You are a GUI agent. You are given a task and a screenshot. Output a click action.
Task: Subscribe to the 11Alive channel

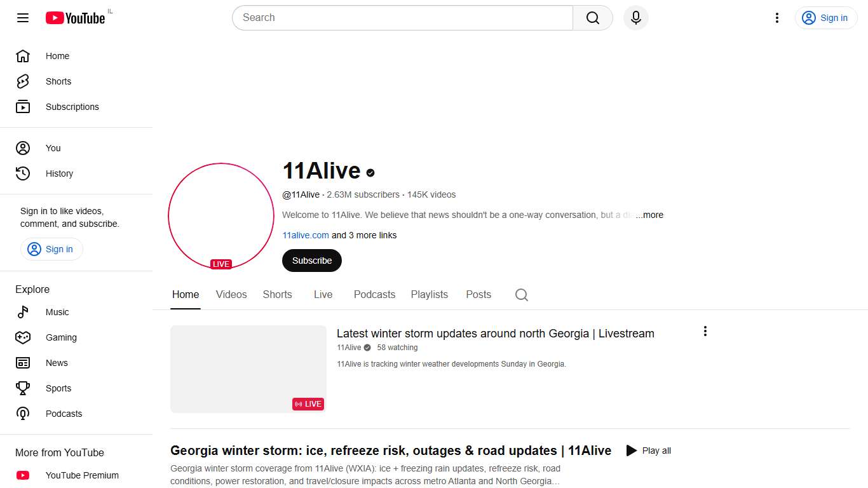[x=311, y=261]
